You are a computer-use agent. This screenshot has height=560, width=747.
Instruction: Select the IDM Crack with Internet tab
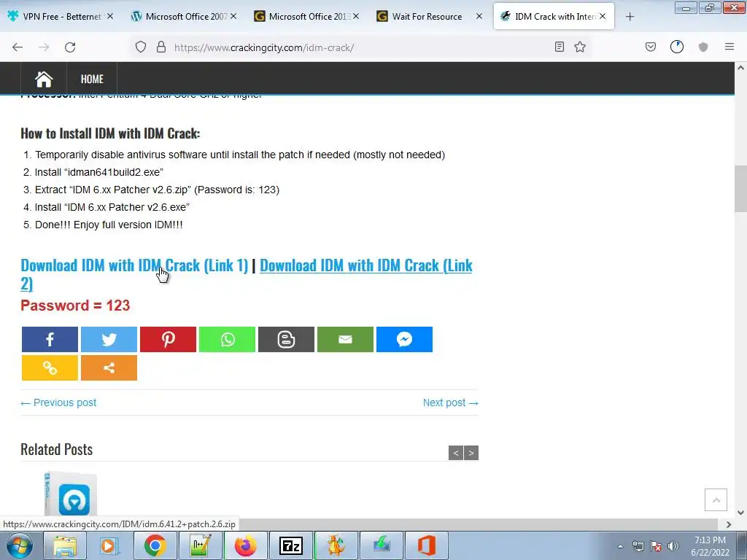(x=553, y=16)
